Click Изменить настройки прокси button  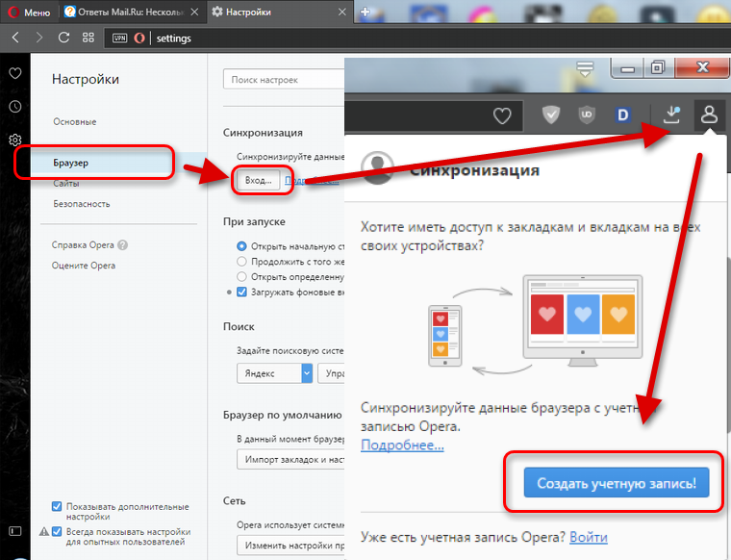pyautogui.click(x=290, y=545)
